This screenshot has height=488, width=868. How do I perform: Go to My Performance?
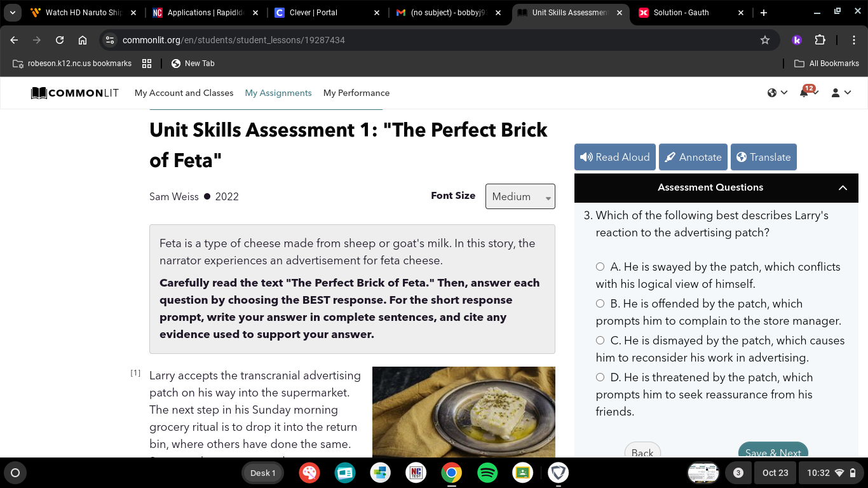356,93
